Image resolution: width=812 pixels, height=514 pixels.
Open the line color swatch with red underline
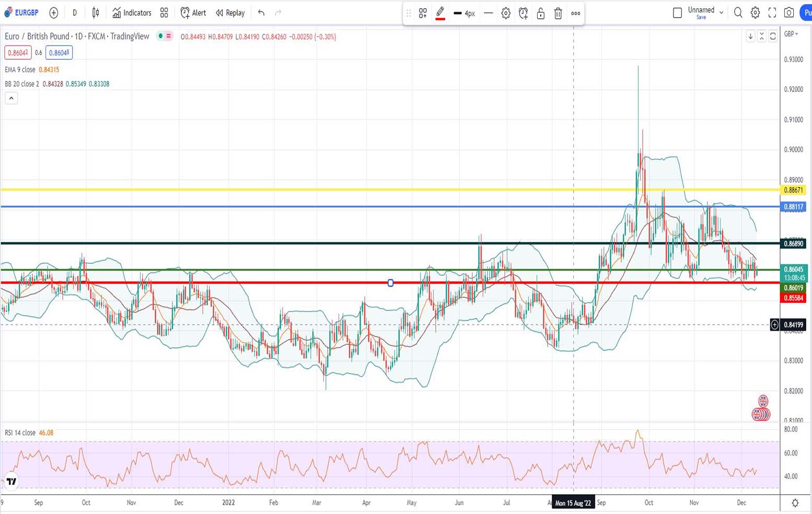point(440,13)
